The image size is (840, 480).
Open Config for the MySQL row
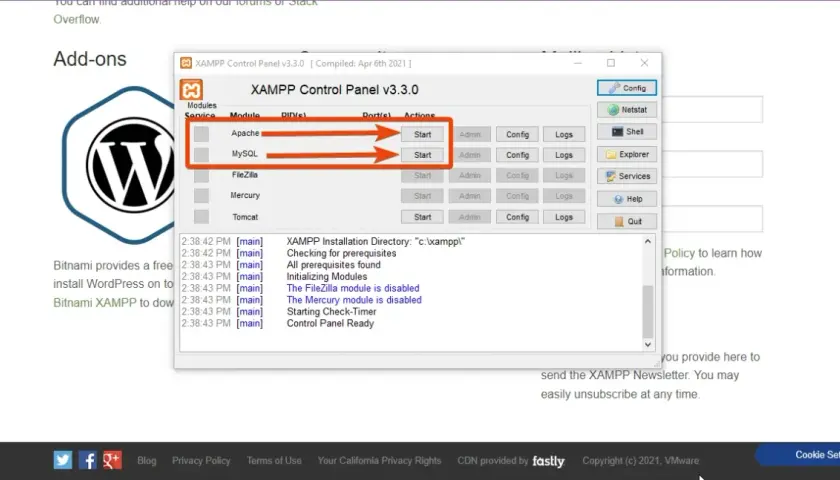517,155
